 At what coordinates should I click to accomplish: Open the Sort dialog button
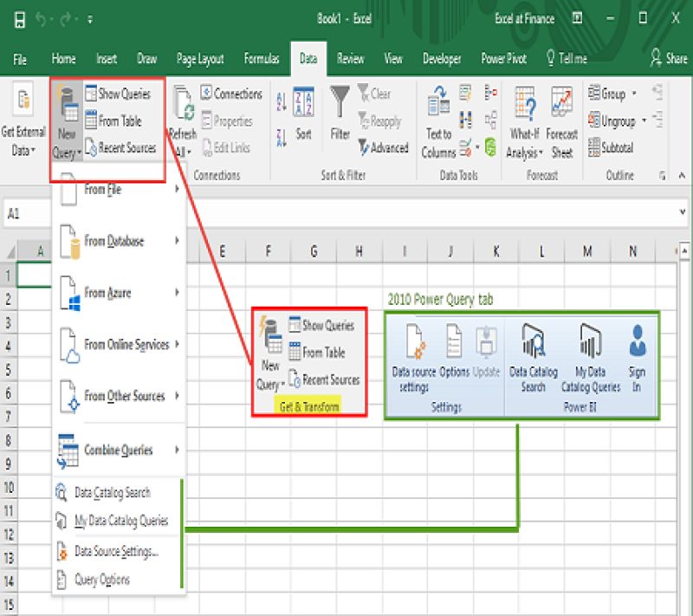point(304,114)
